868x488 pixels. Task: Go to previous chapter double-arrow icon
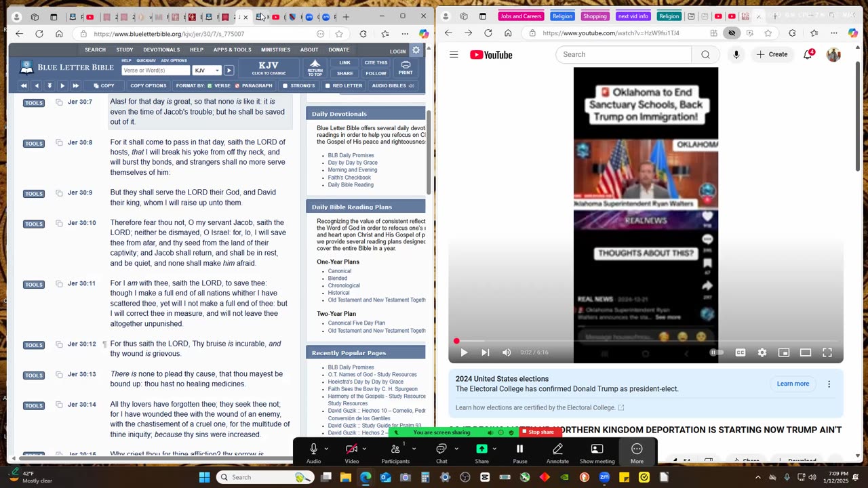click(x=24, y=86)
